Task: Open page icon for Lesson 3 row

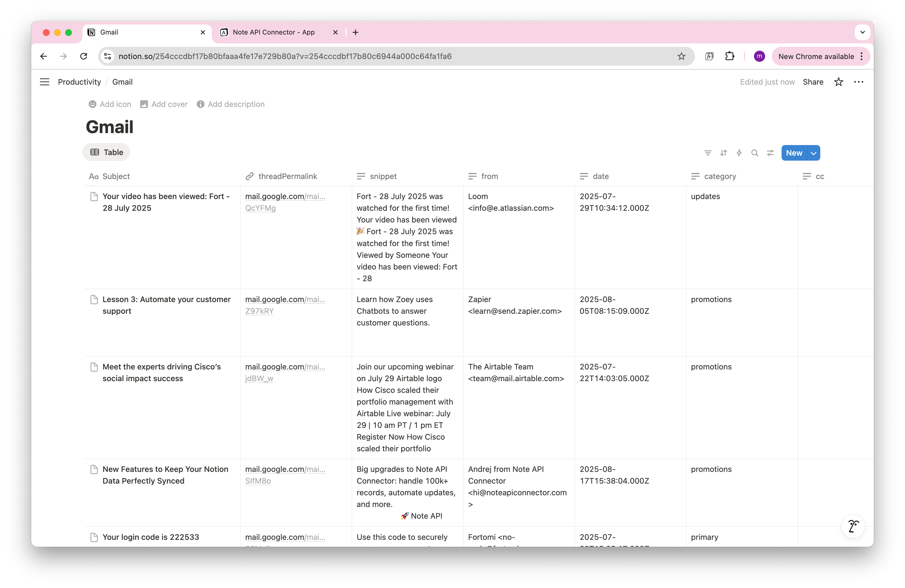Action: point(94,299)
